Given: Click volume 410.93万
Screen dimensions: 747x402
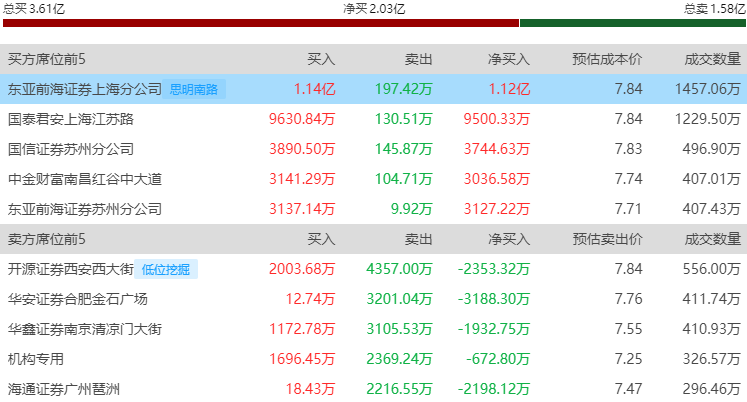Looking at the screenshot, I should pyautogui.click(x=711, y=329).
